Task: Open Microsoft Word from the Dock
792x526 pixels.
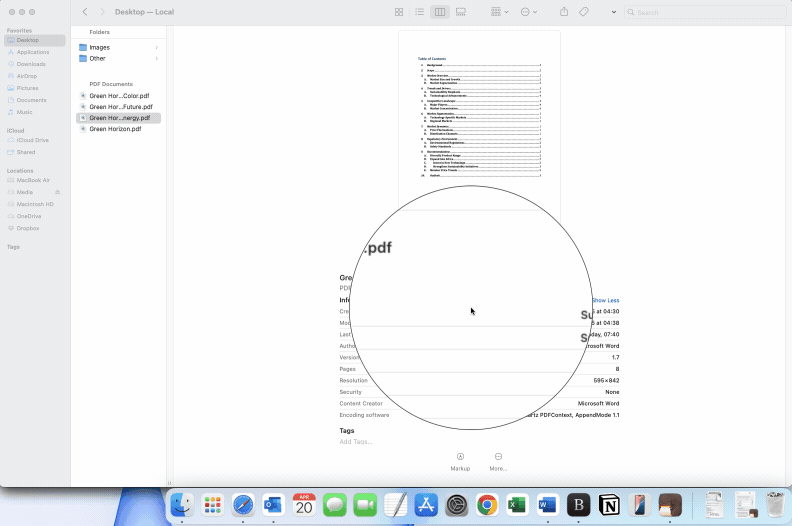Action: (x=548, y=505)
